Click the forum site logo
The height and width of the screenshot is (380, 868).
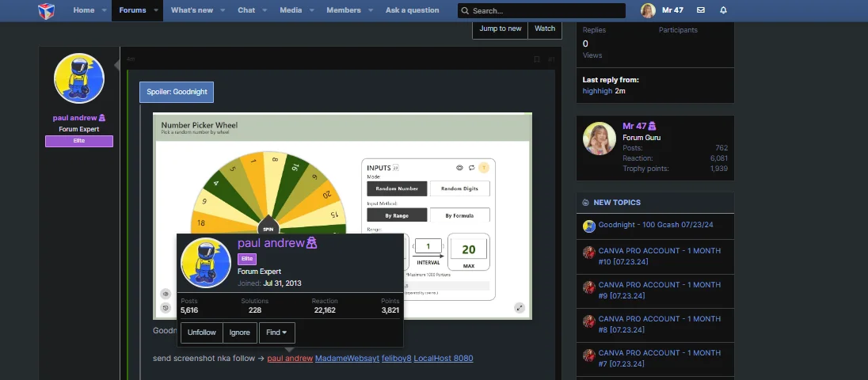click(46, 10)
